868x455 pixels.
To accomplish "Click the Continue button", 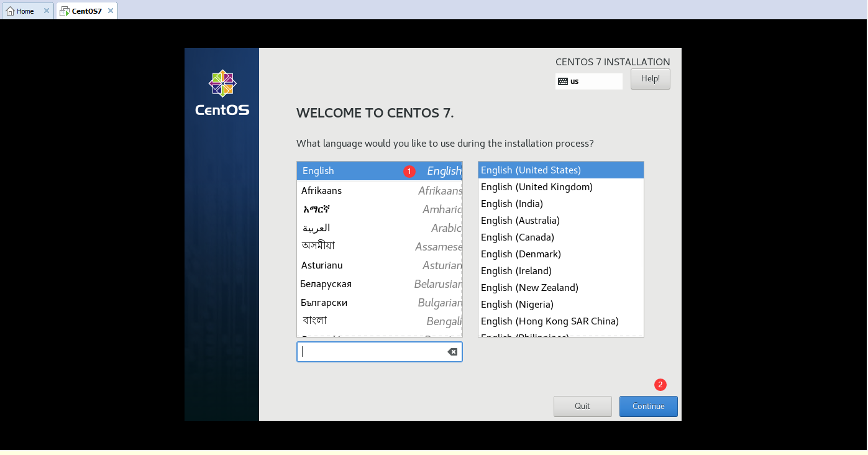I will point(649,407).
